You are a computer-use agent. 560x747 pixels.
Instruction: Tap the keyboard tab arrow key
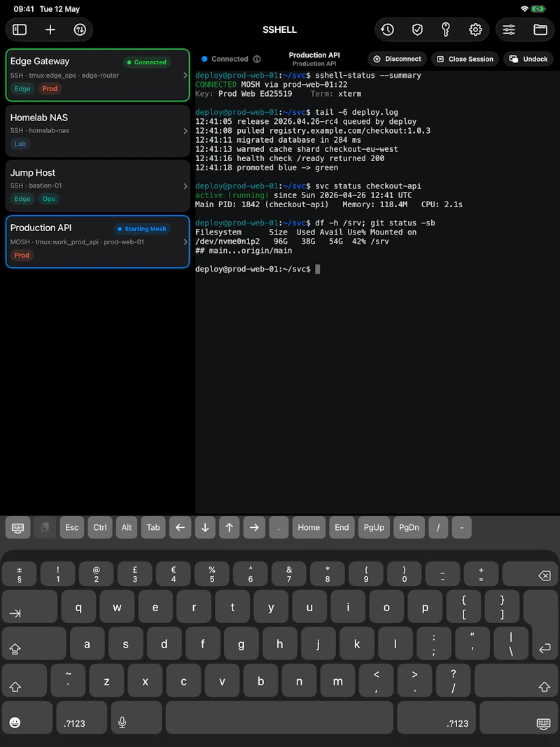(x=29, y=606)
